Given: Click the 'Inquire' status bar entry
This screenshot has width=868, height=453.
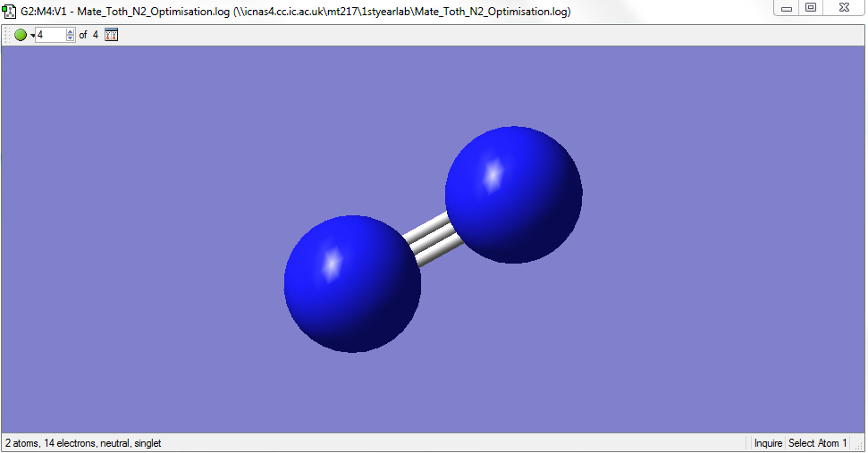Looking at the screenshot, I should (768, 443).
